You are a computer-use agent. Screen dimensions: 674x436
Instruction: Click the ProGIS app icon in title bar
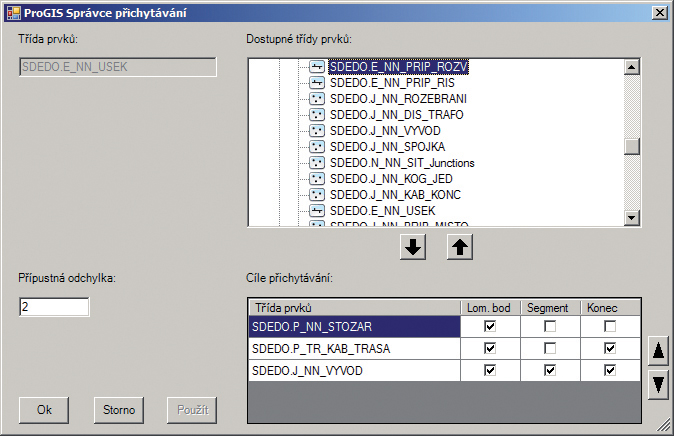coord(13,12)
